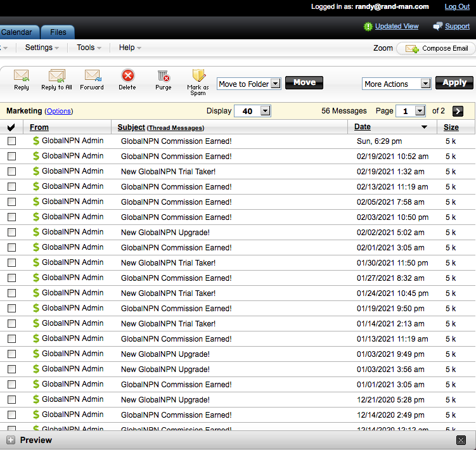Click the Date sort descending arrow
Image resolution: width=476 pixels, height=450 pixels.
424,127
